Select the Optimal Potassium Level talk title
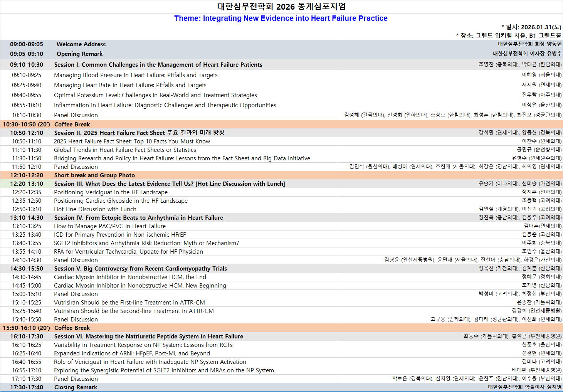This screenshot has width=563, height=392. (155, 95)
